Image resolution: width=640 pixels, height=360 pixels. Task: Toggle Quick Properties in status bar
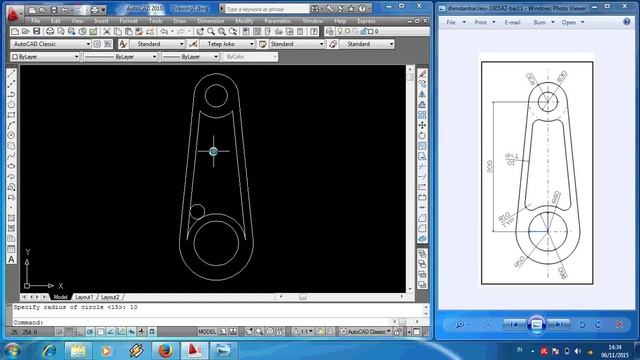pos(152,332)
